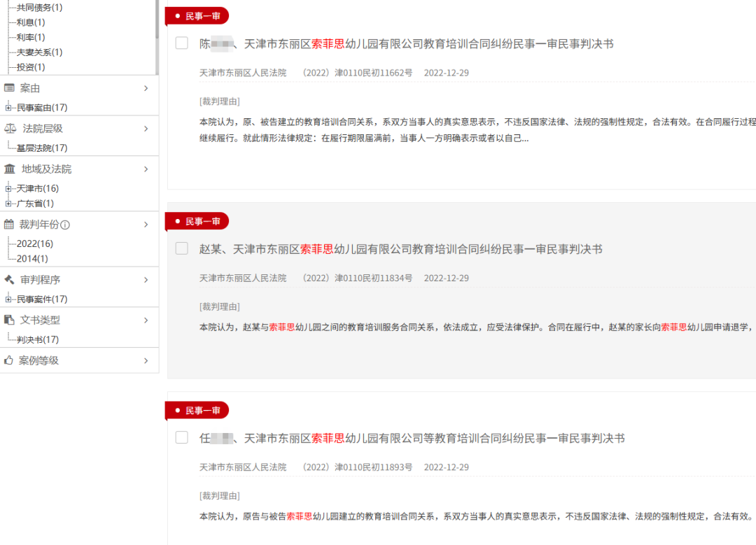Click the document icon beside 文书类型
The image size is (756, 545).
(9, 320)
